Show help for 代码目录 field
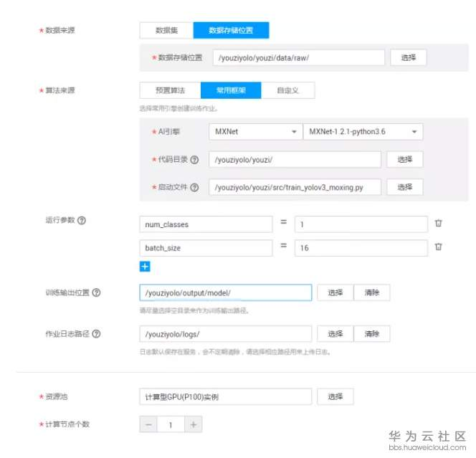 pyautogui.click(x=194, y=160)
